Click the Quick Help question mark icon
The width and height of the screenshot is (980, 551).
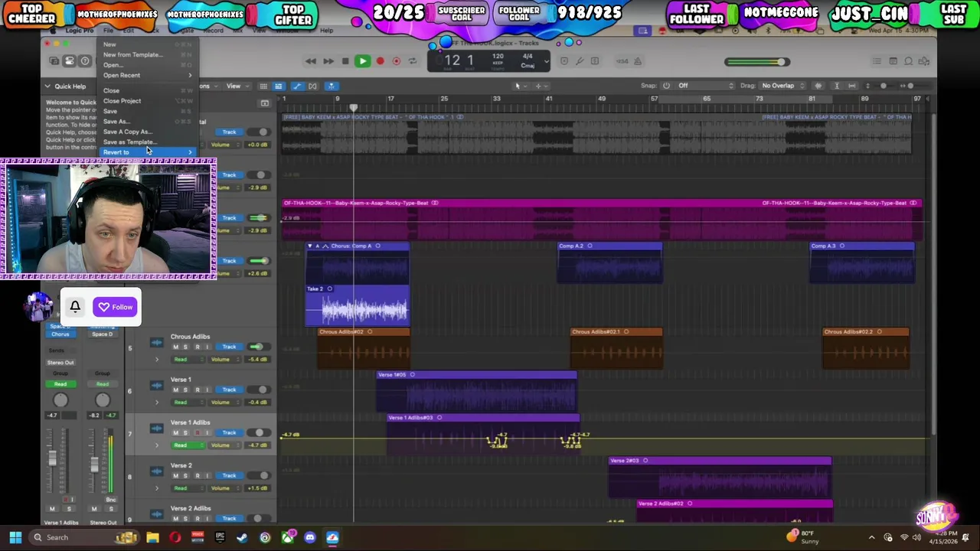[85, 61]
